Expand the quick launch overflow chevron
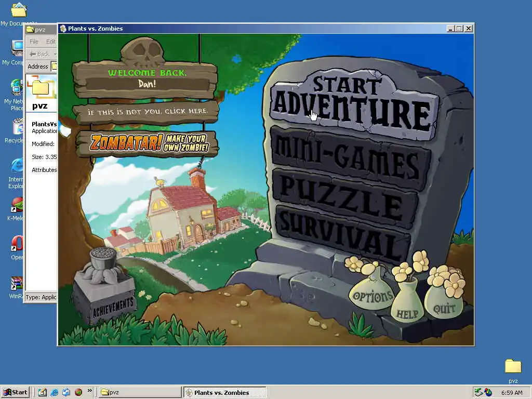Image resolution: width=532 pixels, height=399 pixels. (x=89, y=391)
